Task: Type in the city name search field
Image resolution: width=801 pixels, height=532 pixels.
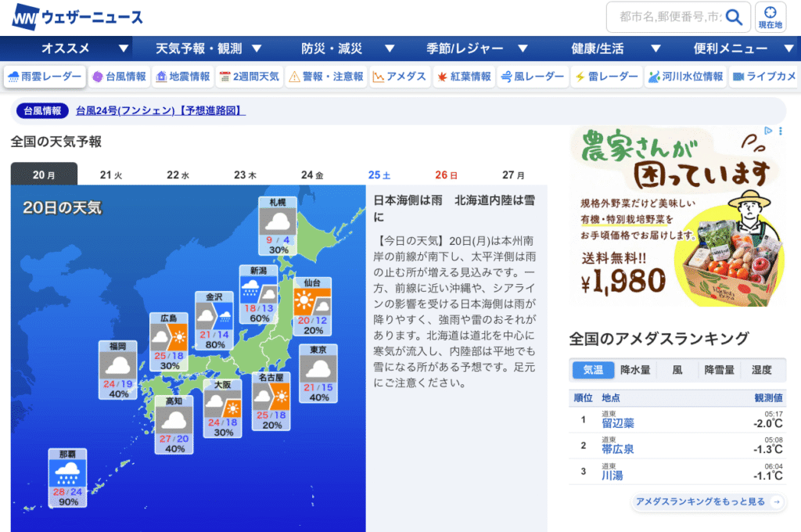Action: coord(667,17)
